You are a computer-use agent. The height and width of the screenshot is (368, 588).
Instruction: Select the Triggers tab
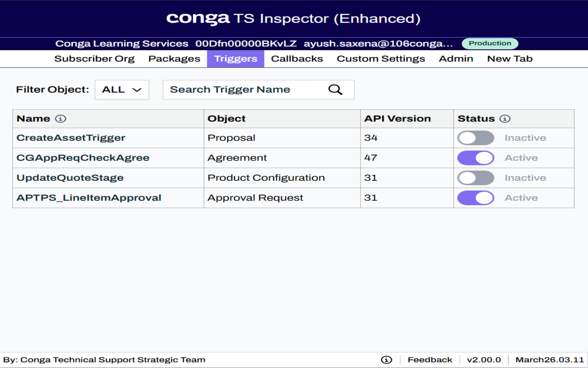(x=236, y=59)
